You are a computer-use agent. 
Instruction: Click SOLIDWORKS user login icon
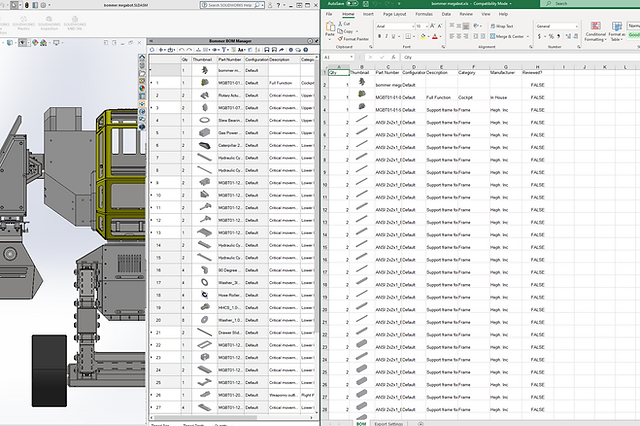pyautogui.click(x=270, y=5)
